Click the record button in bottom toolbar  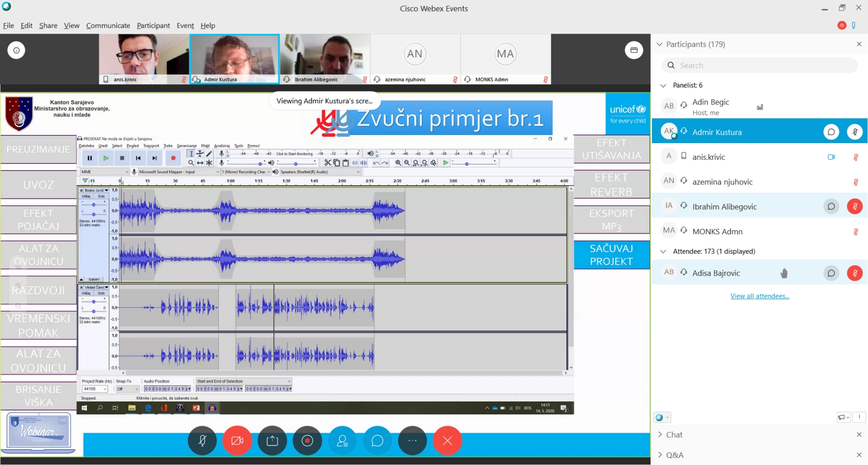[307, 440]
